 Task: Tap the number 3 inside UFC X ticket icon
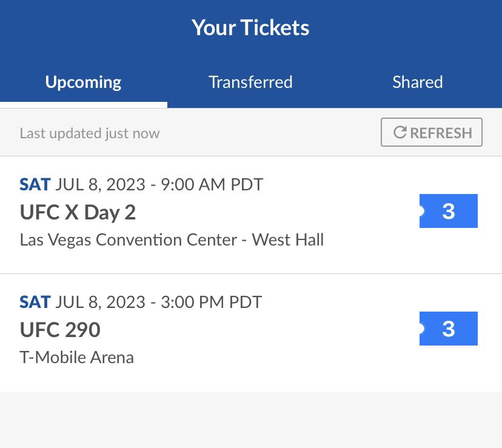point(449,212)
